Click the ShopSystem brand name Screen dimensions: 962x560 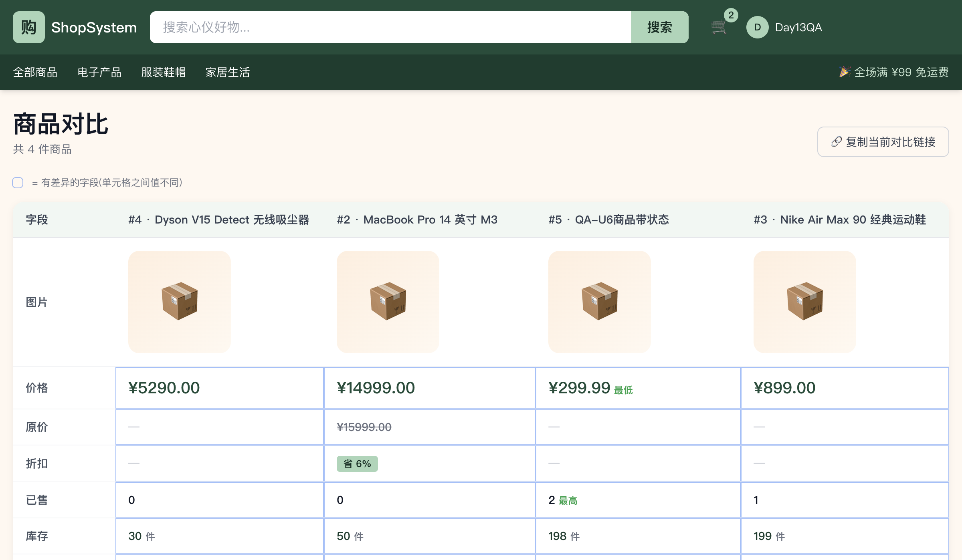click(94, 27)
